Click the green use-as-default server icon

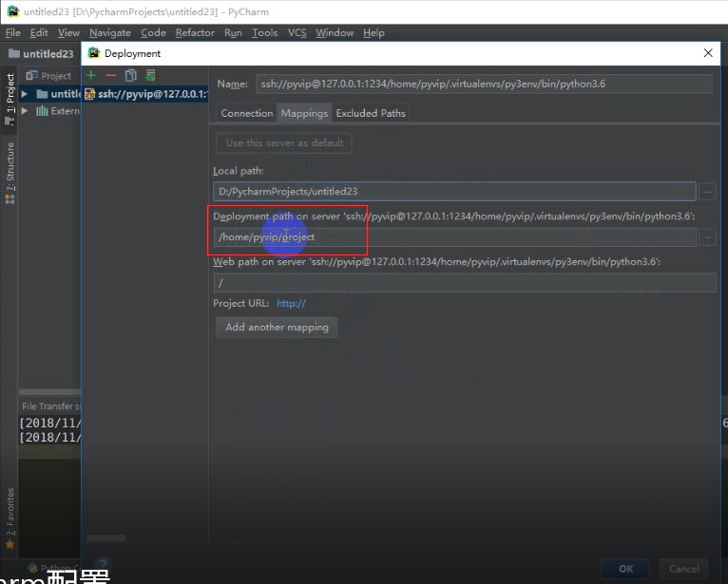point(150,75)
